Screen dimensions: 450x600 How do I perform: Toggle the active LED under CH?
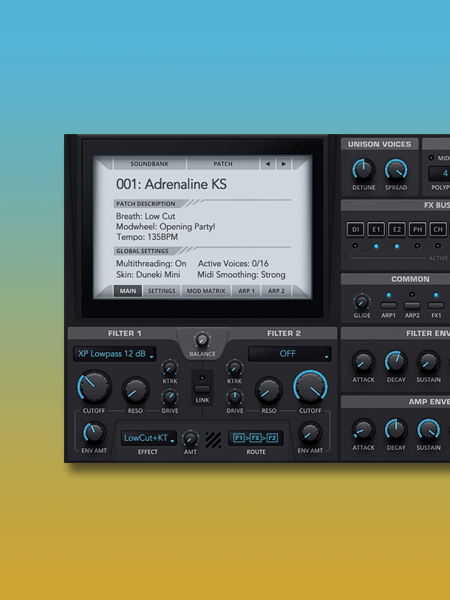coord(438,246)
